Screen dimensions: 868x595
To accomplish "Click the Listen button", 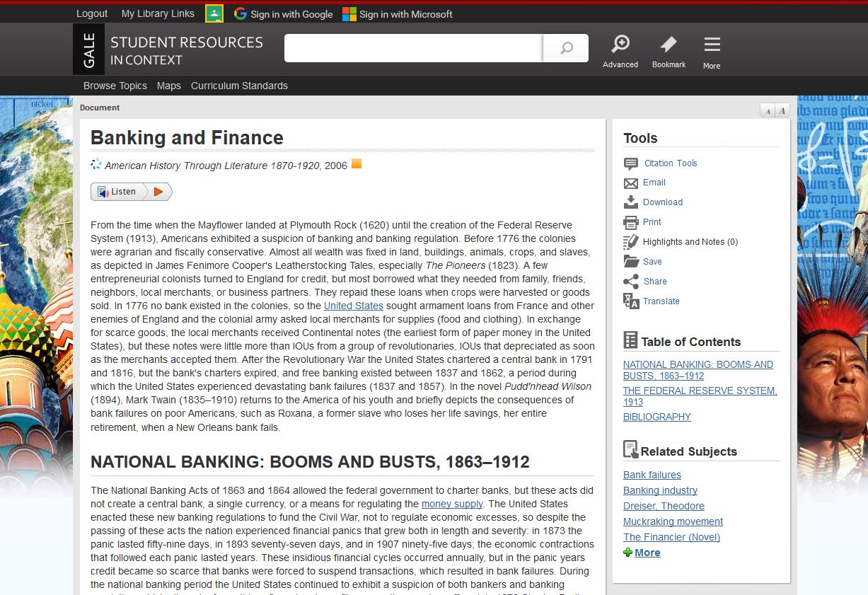I will (x=117, y=192).
